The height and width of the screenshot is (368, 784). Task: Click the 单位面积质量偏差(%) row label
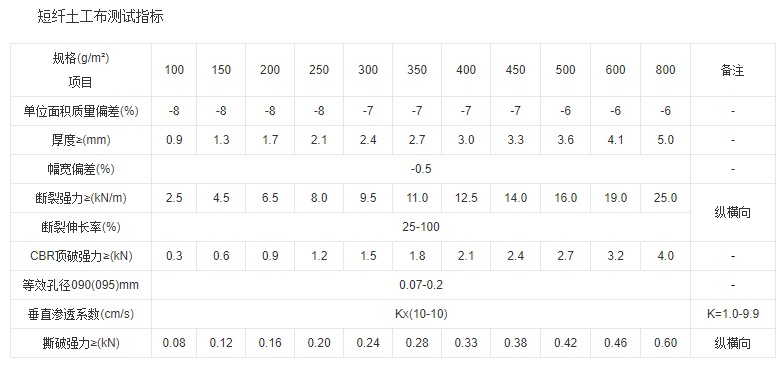(x=81, y=111)
